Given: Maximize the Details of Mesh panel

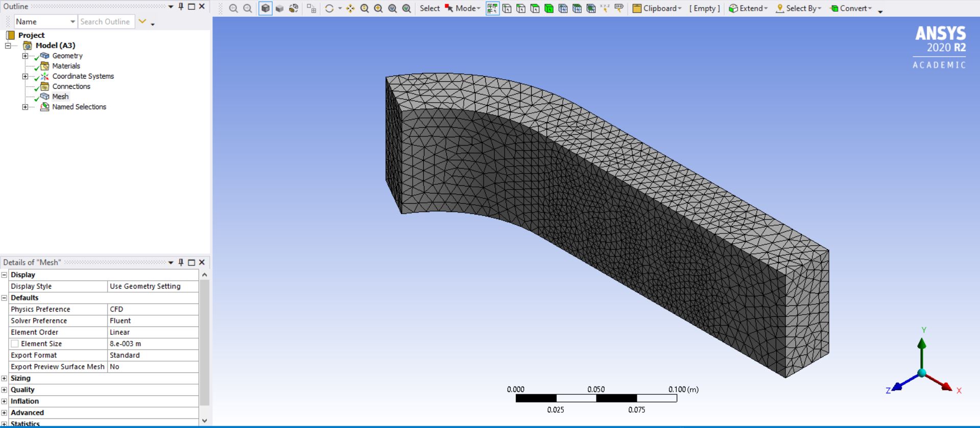Looking at the screenshot, I should pyautogui.click(x=192, y=263).
